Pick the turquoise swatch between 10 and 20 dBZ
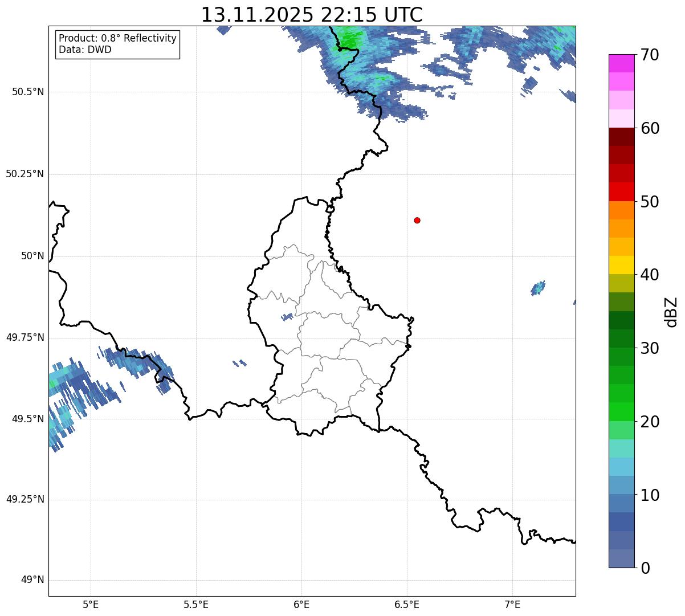685x616 pixels. 622,448
